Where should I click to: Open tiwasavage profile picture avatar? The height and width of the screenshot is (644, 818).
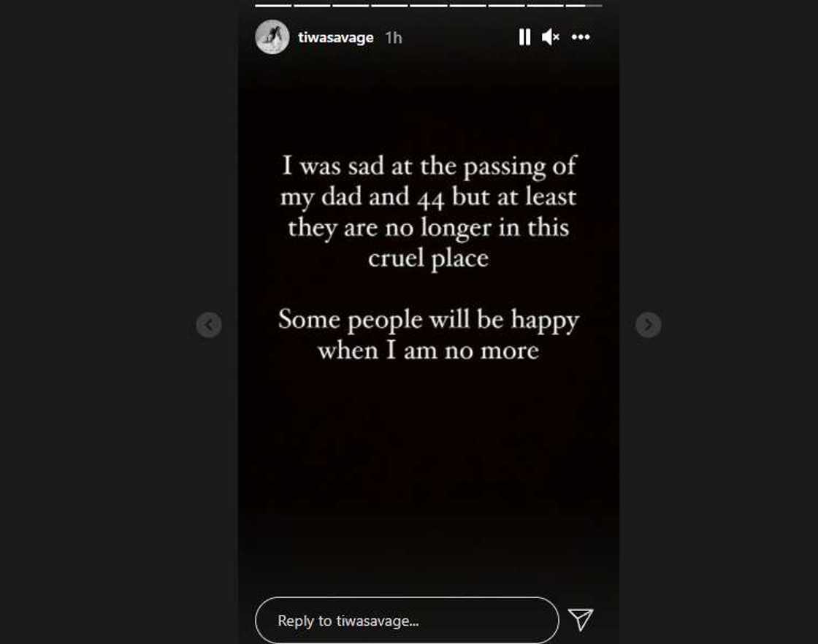(x=272, y=37)
